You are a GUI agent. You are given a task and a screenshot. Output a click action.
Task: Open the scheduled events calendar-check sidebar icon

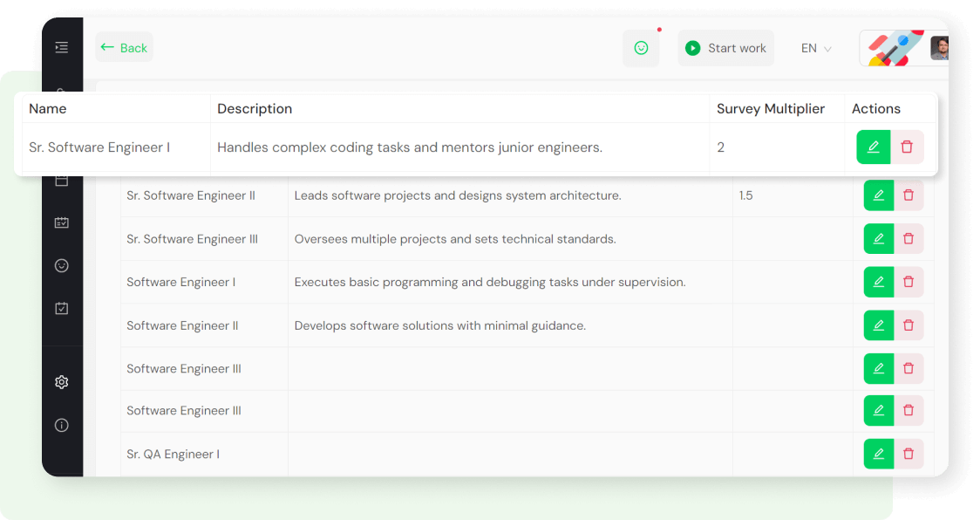pos(61,222)
